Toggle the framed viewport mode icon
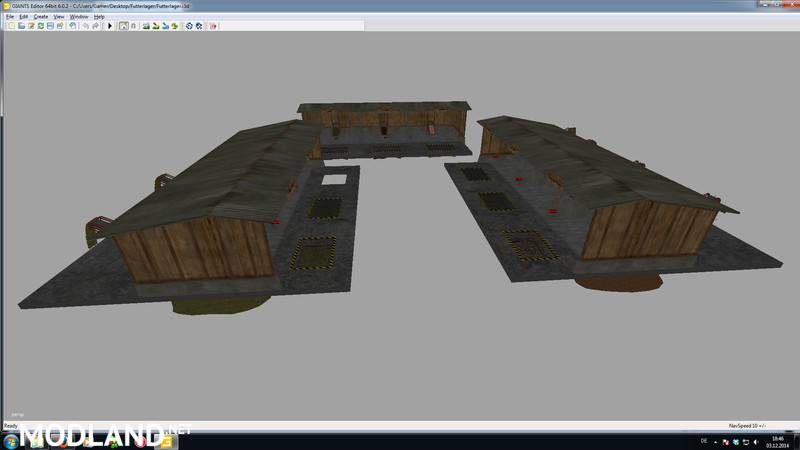Screen dimensions: 800x450 tap(123, 26)
